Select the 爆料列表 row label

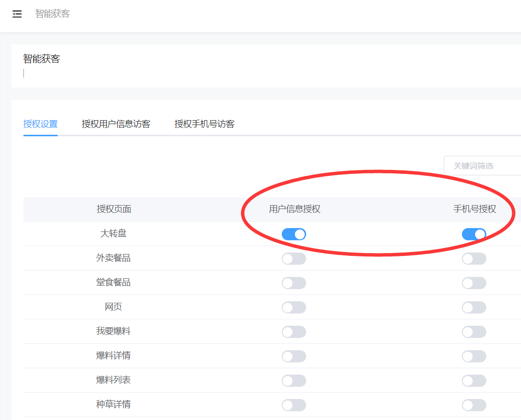[x=113, y=380]
